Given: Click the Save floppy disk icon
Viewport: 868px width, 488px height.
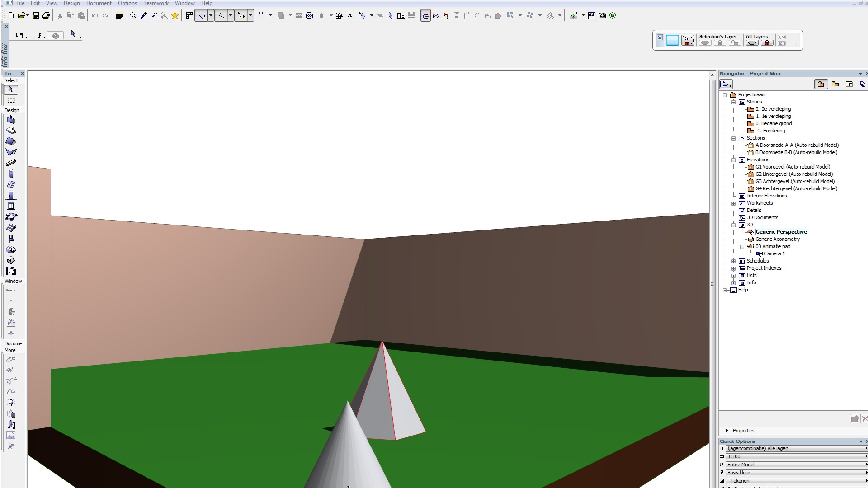Looking at the screenshot, I should [x=35, y=15].
